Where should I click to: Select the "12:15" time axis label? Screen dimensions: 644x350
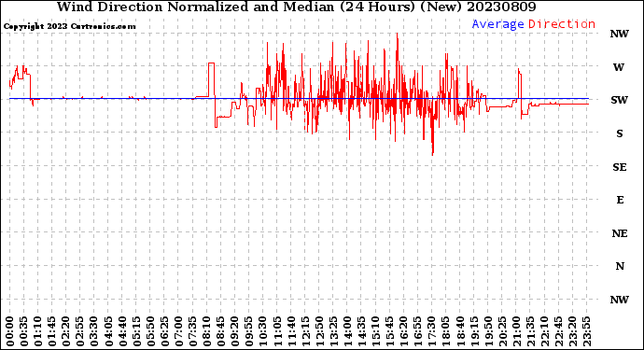(x=305, y=331)
